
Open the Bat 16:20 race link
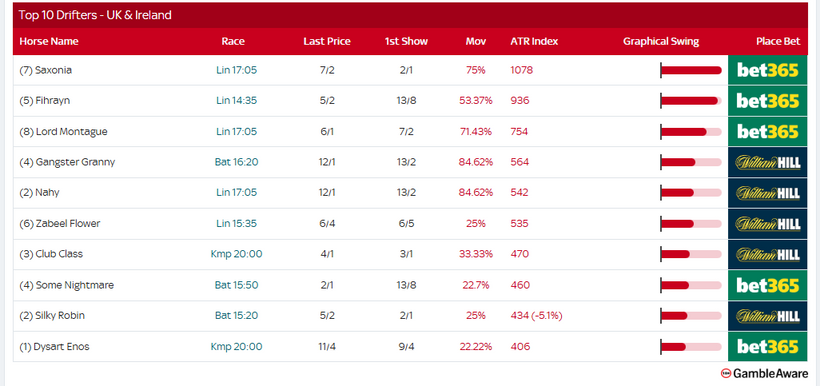click(236, 162)
